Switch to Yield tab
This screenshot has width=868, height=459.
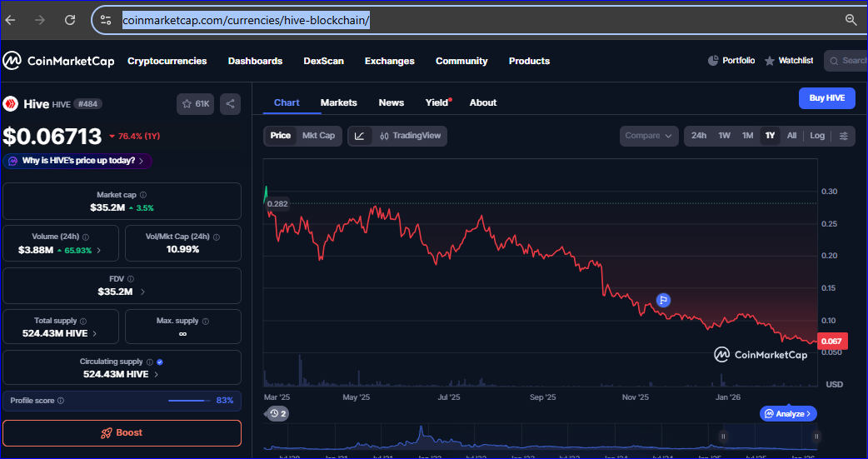pos(436,102)
